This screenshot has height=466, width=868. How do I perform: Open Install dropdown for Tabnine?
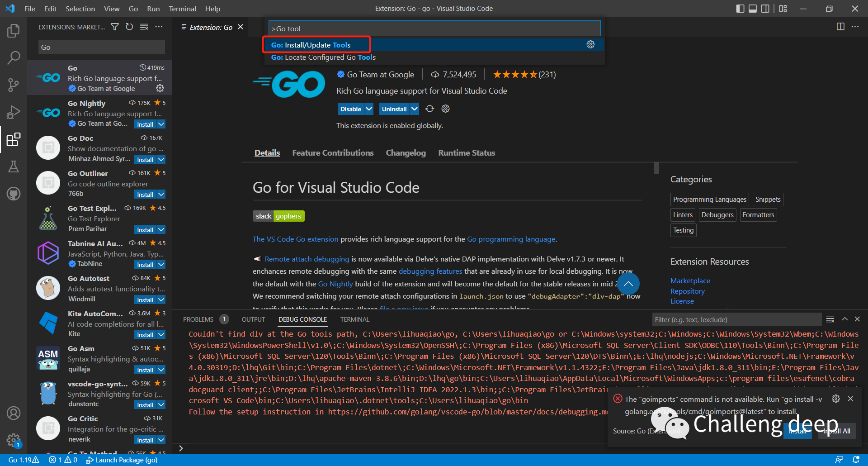(x=161, y=264)
